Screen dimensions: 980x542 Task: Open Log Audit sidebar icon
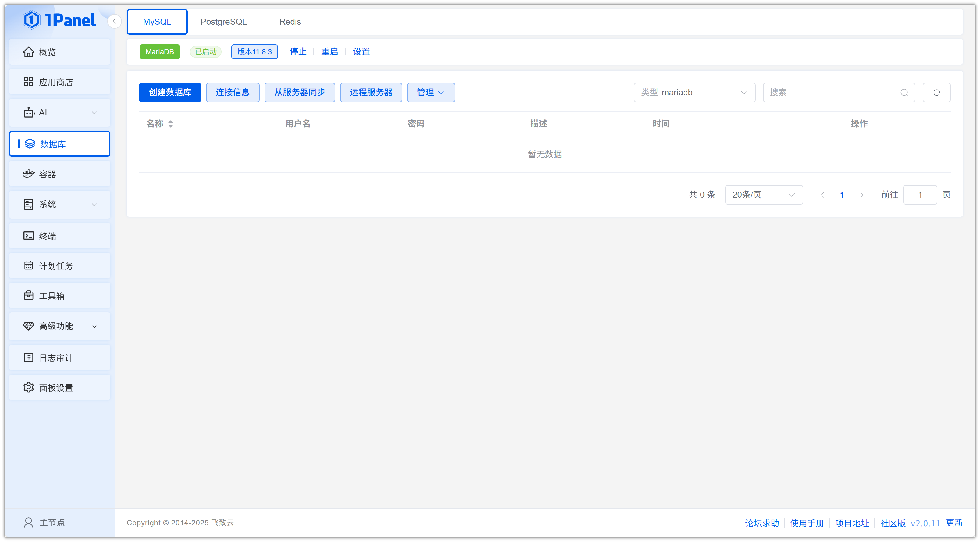[x=29, y=357]
